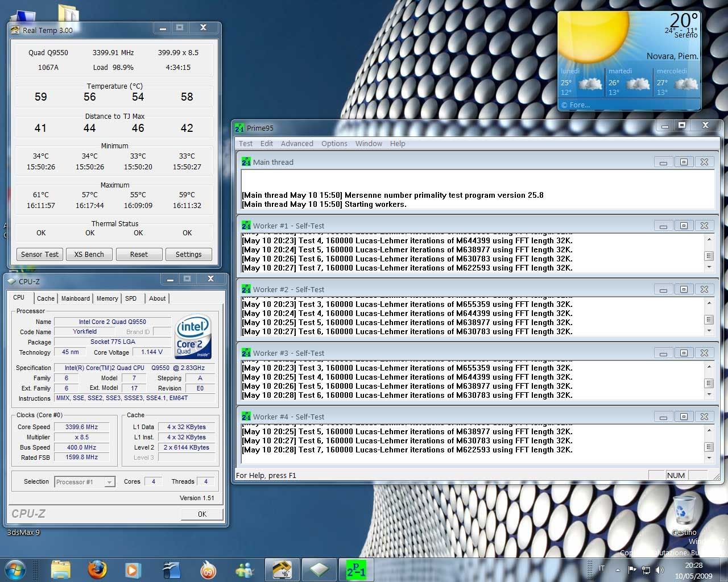This screenshot has height=582, width=728.
Task: Switch to Memory tab in CPU-Z
Action: 107,298
